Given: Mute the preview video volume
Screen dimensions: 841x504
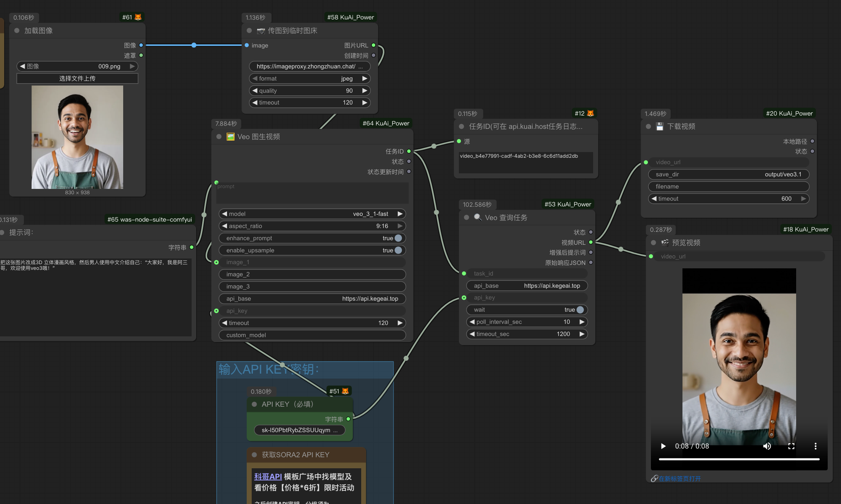Looking at the screenshot, I should tap(767, 446).
